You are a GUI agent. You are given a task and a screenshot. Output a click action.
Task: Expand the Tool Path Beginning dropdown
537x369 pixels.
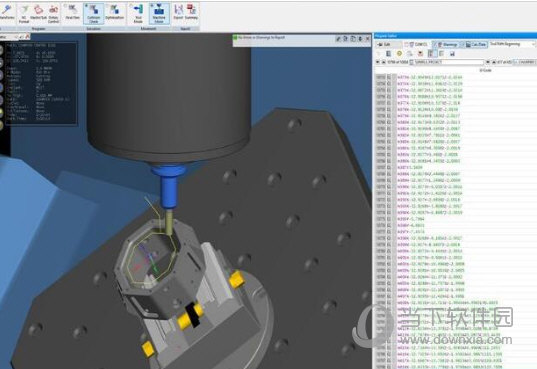512,44
